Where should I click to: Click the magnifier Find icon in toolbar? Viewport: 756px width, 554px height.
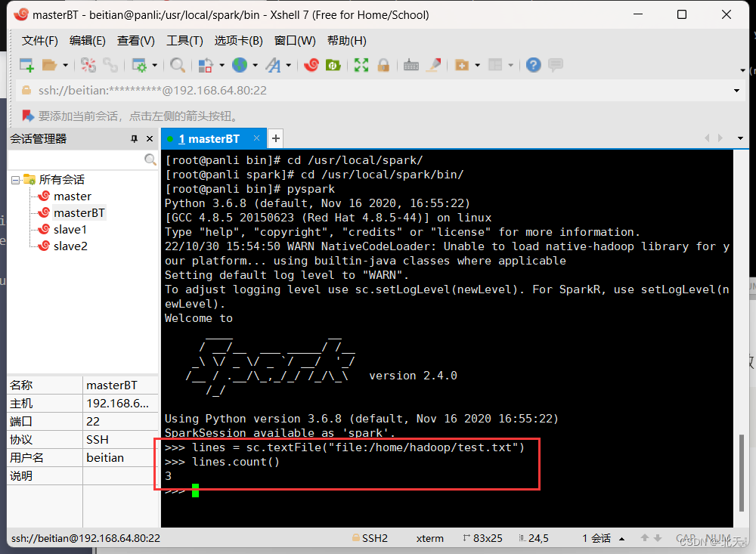click(178, 64)
